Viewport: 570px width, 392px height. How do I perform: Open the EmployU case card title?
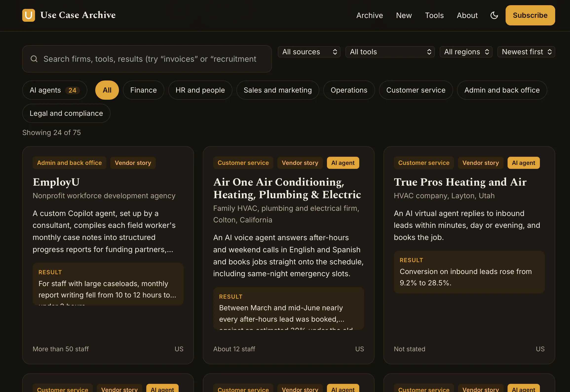click(56, 182)
